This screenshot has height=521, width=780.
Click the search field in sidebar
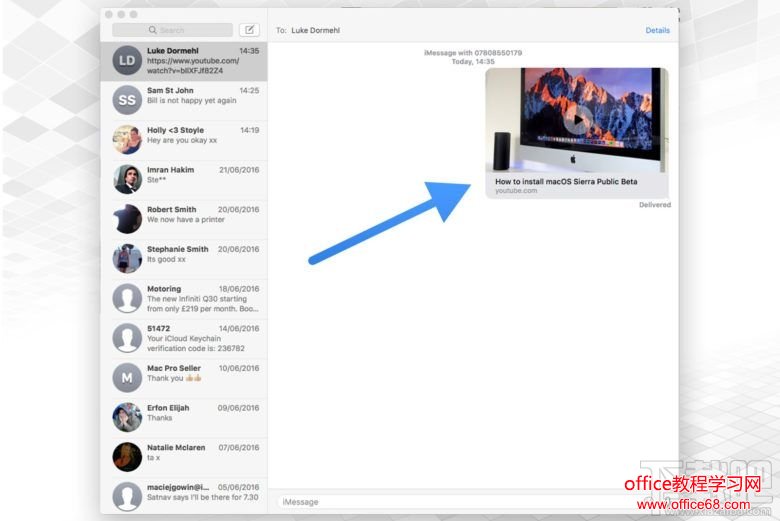pyautogui.click(x=172, y=30)
